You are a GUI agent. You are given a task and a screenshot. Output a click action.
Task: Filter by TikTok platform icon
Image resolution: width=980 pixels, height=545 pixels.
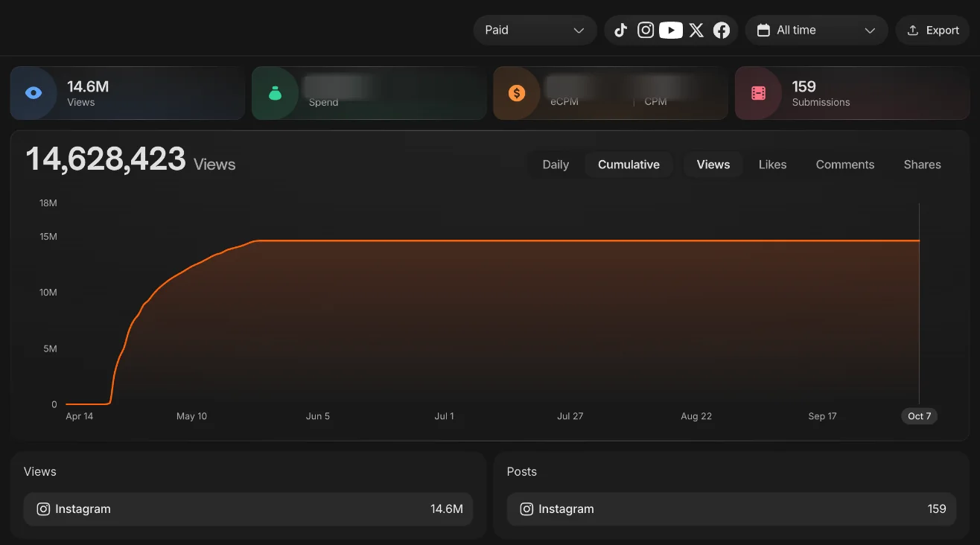click(x=621, y=31)
